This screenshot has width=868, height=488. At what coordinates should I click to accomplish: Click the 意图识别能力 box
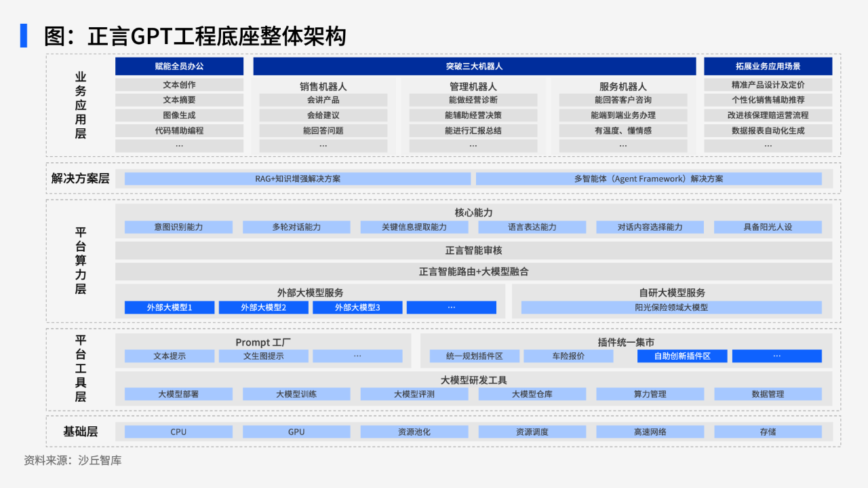point(178,227)
